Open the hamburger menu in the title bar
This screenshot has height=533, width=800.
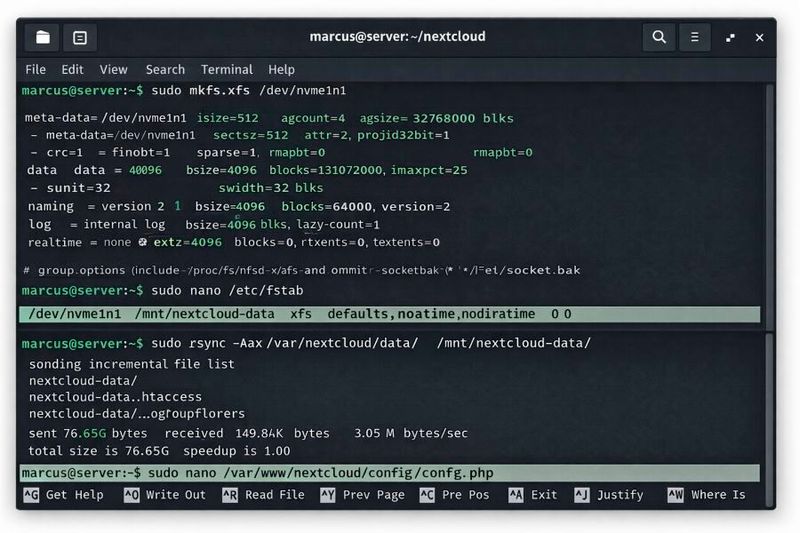point(694,37)
